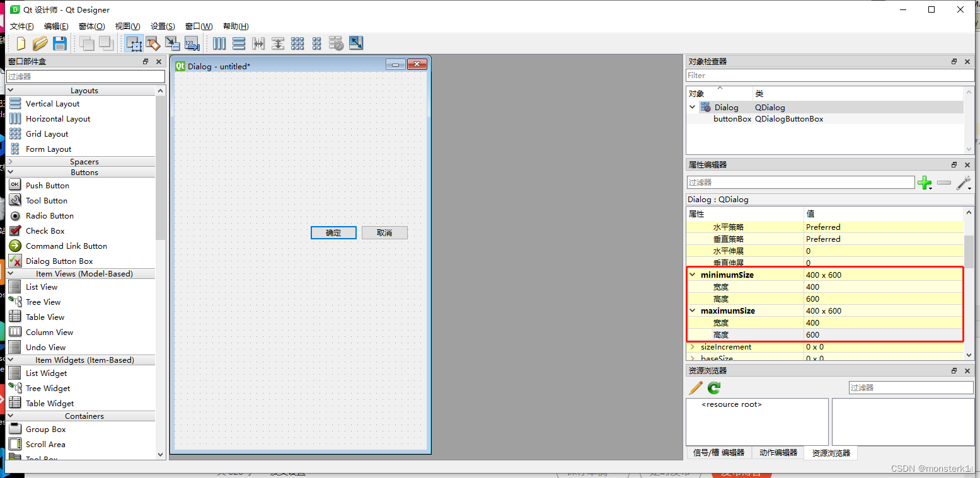Collapse the minimumSize property group

coord(693,275)
